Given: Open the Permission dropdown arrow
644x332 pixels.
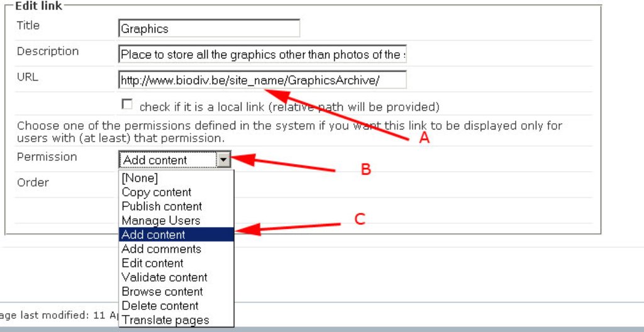Looking at the screenshot, I should coord(223,160).
